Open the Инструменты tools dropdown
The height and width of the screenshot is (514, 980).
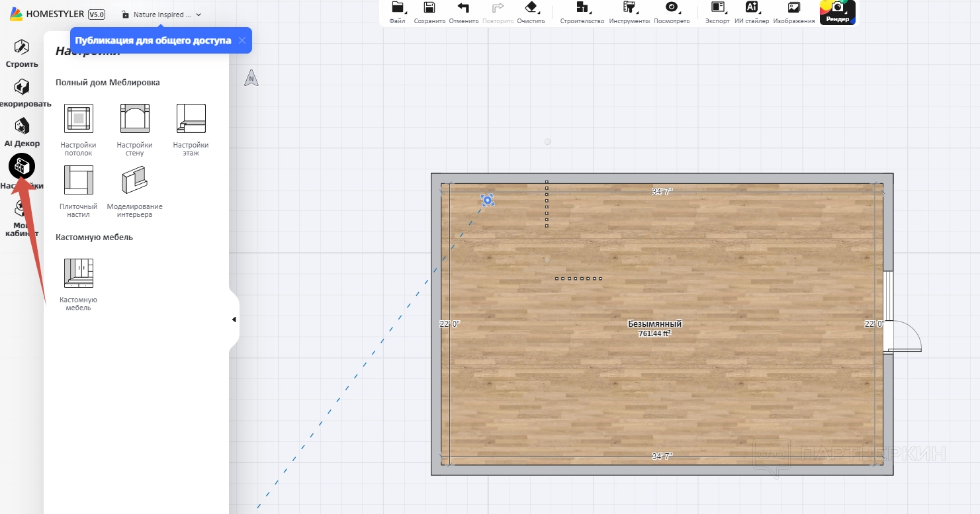point(630,8)
